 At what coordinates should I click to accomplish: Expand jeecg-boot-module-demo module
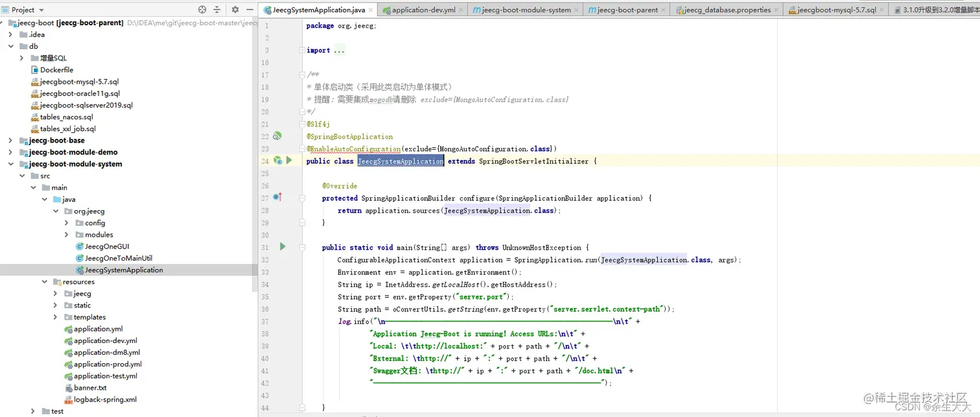pyautogui.click(x=11, y=152)
